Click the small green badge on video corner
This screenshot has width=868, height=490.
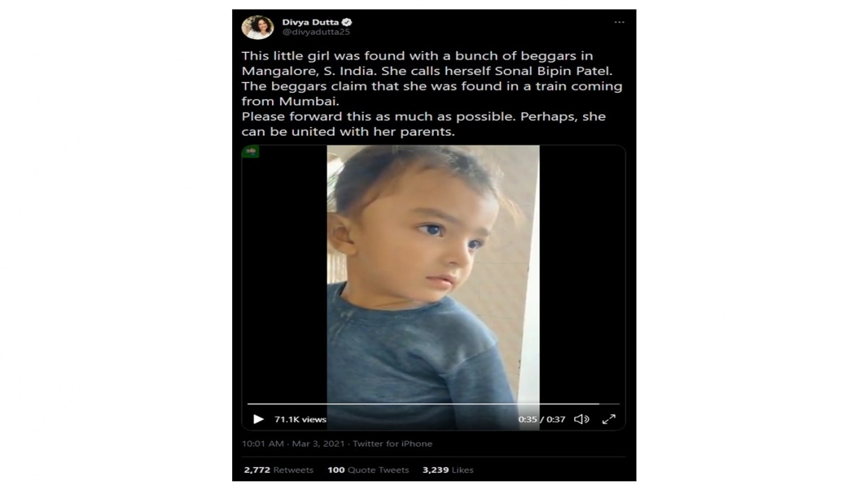coord(251,152)
